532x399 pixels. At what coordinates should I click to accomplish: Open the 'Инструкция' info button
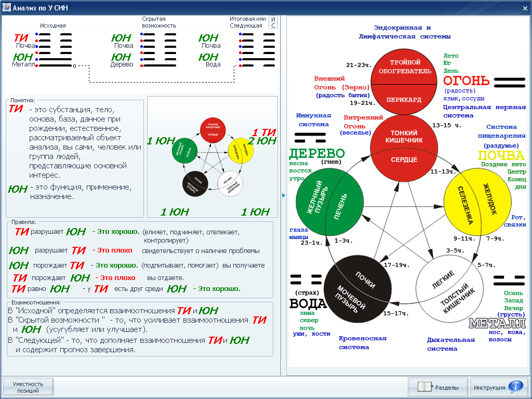pyautogui.click(x=497, y=388)
